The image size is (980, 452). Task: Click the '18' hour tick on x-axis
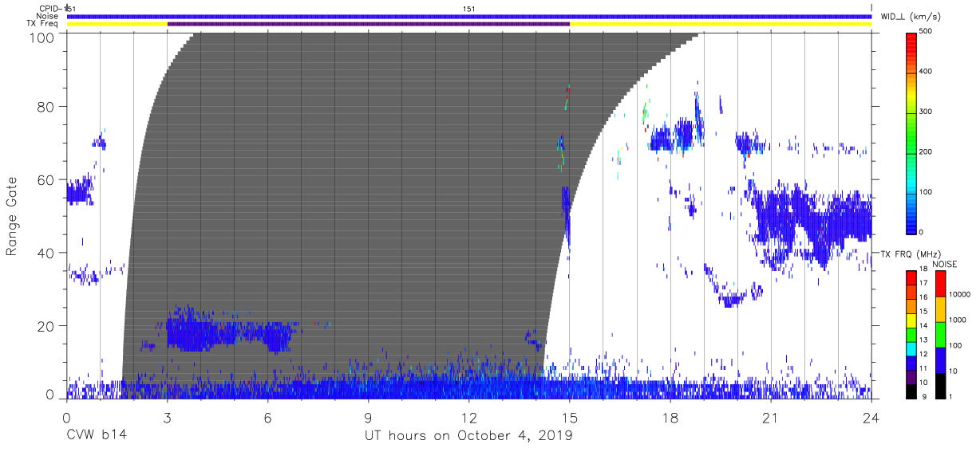(x=670, y=417)
